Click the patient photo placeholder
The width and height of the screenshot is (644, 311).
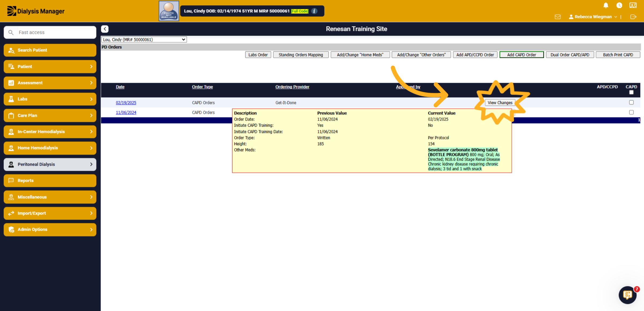click(169, 11)
